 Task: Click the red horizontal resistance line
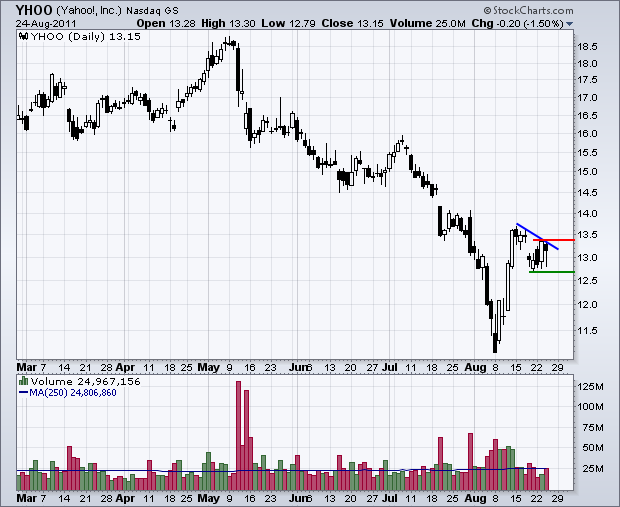click(554, 240)
